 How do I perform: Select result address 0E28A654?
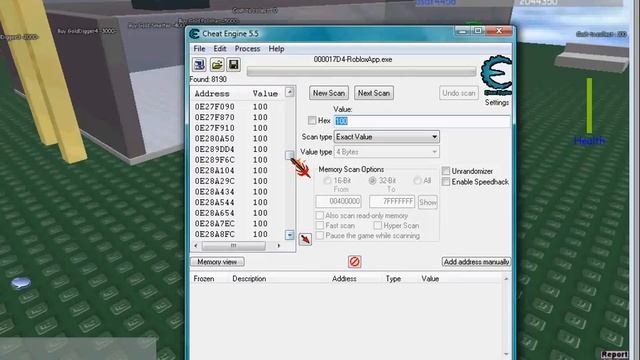214,213
